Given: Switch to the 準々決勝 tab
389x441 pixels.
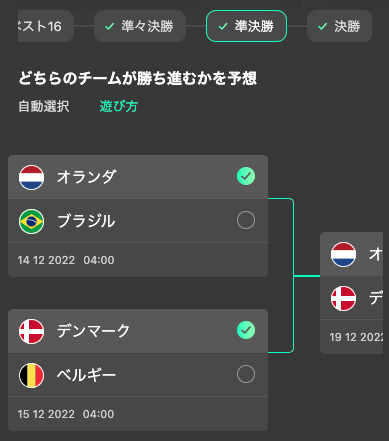Looking at the screenshot, I should pyautogui.click(x=140, y=26).
